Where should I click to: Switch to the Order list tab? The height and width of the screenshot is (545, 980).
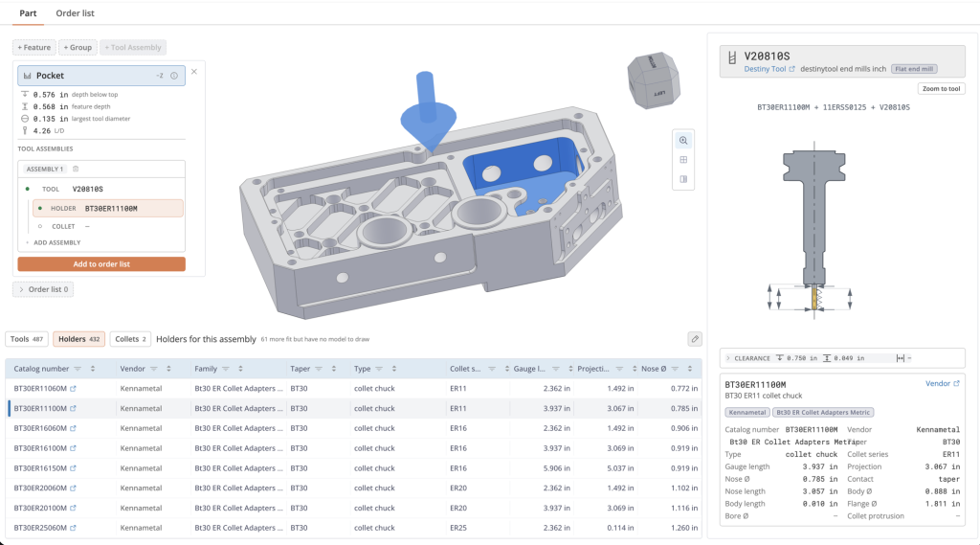(x=75, y=13)
